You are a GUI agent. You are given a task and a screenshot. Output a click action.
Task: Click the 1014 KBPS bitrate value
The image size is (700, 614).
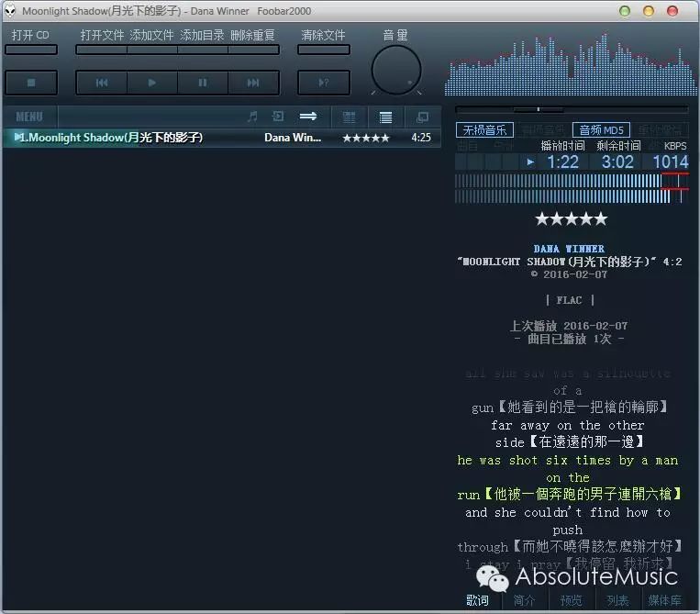click(x=671, y=162)
